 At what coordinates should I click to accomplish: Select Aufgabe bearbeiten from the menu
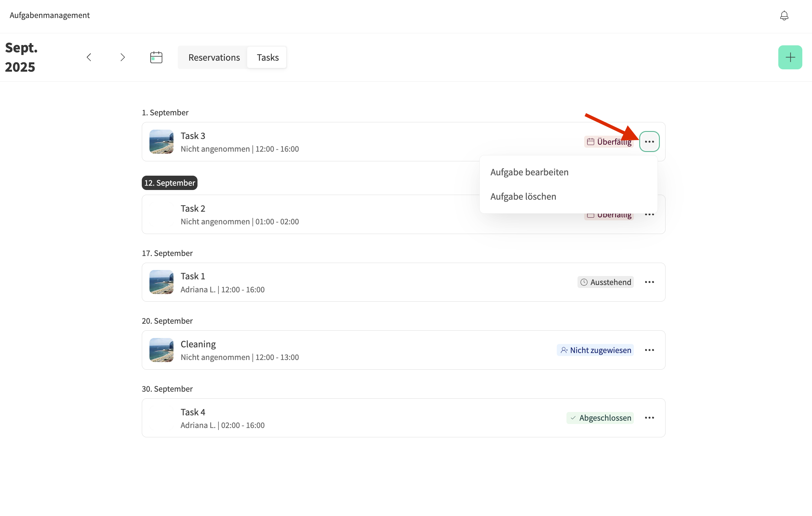click(529, 172)
